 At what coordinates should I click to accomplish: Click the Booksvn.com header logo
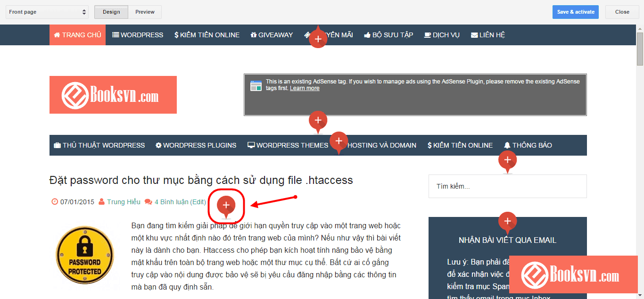(113, 95)
